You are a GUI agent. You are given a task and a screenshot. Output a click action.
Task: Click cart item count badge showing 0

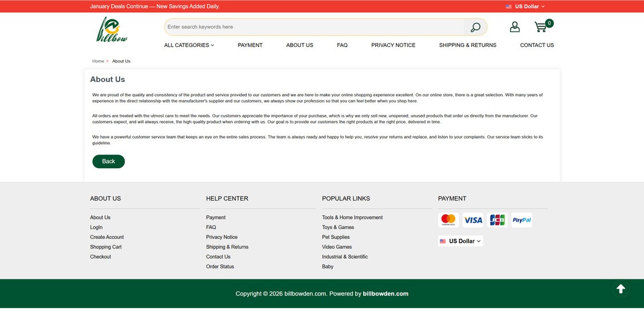click(x=549, y=23)
